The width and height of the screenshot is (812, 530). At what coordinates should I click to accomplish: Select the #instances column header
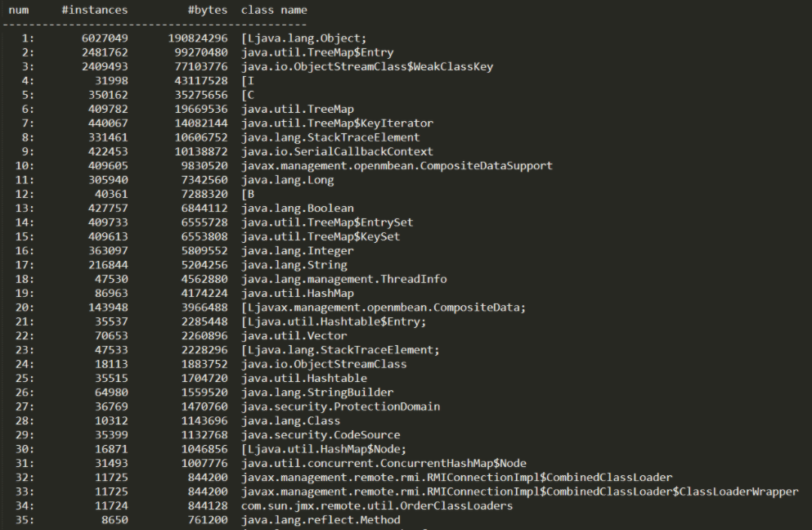click(x=94, y=11)
